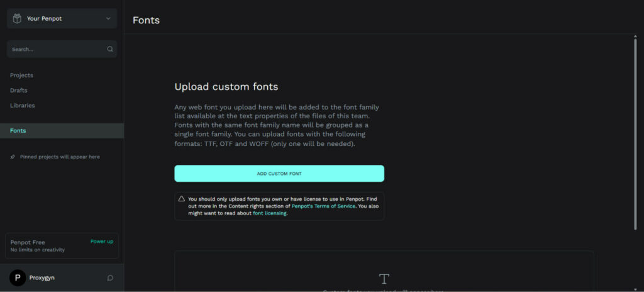This screenshot has height=292, width=644.
Task: Open Libraries in the sidebar
Action: 23,105
